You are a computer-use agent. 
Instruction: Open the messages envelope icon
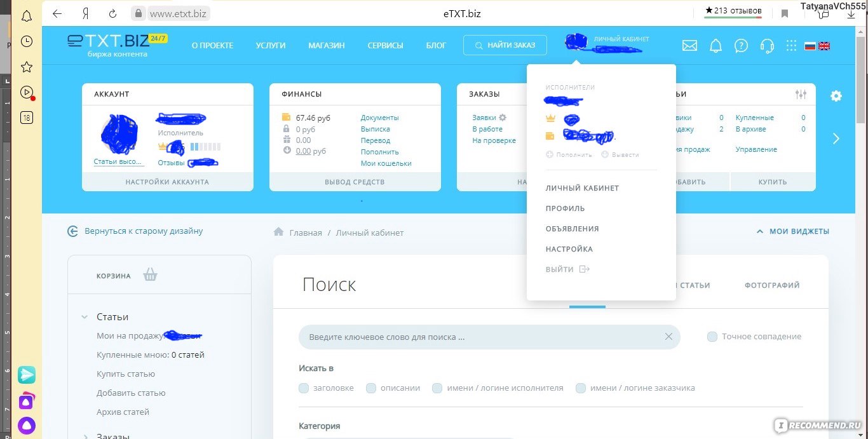click(x=689, y=46)
